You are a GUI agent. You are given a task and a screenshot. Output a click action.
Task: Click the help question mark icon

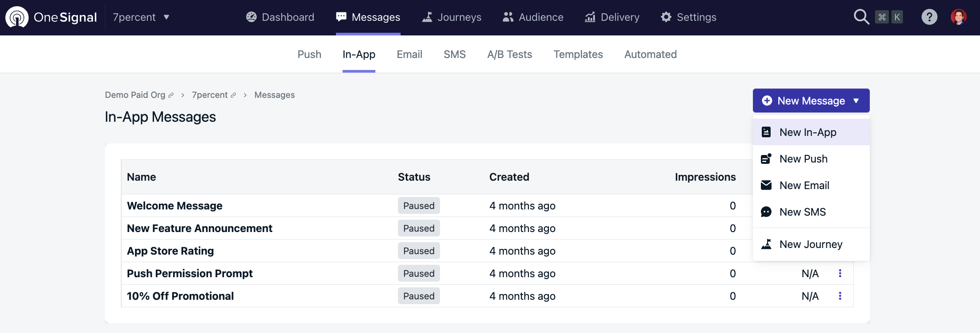pos(929,17)
